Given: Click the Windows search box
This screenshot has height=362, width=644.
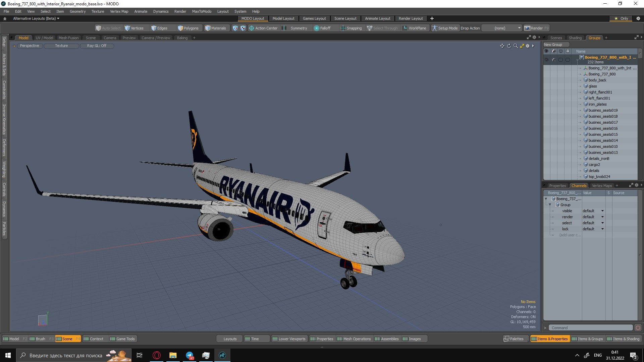Looking at the screenshot, I should pyautogui.click(x=74, y=355).
